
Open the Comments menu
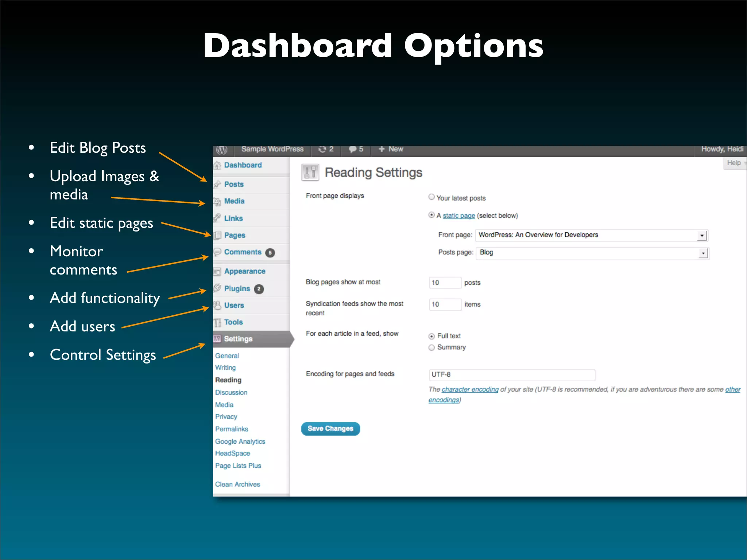click(243, 252)
